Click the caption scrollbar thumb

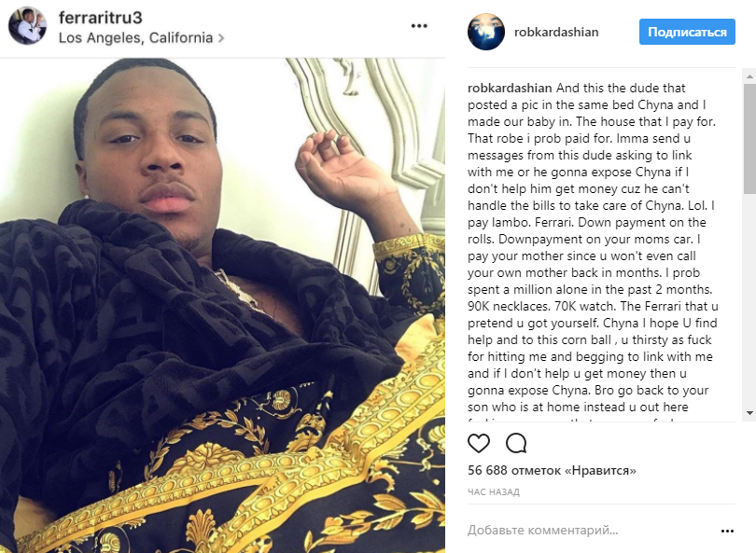749,139
